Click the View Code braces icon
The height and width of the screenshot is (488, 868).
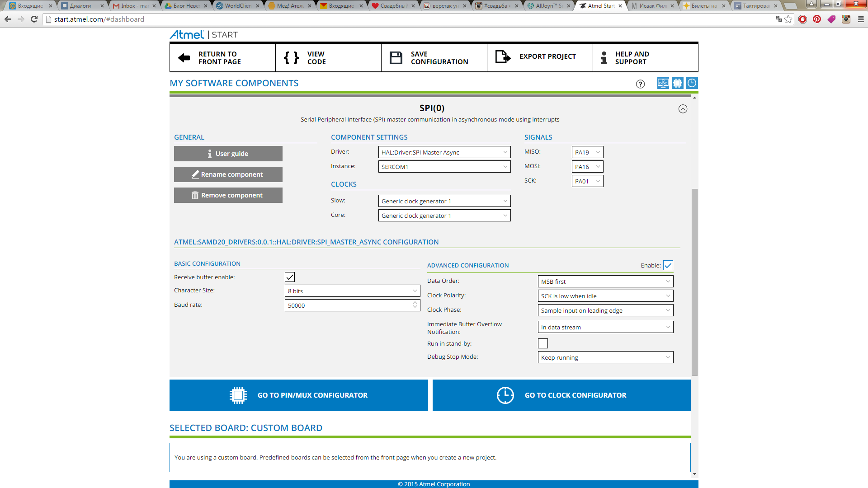click(291, 58)
